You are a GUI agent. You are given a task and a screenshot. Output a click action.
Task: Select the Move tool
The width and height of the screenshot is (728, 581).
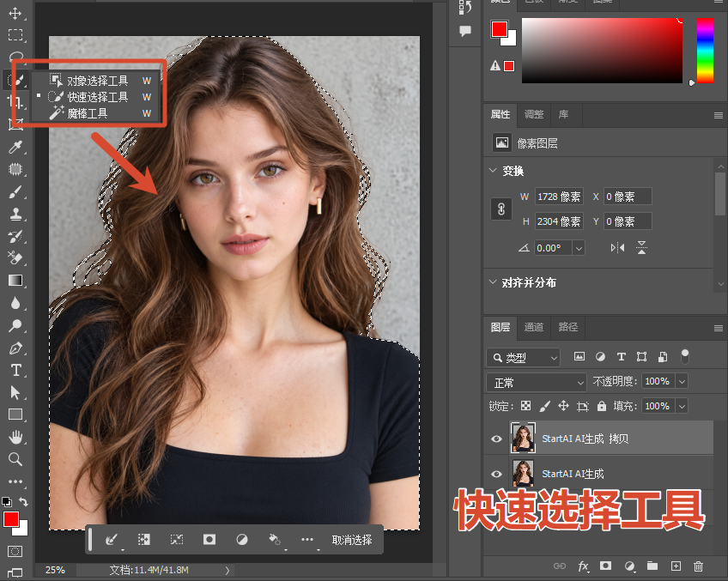15,13
